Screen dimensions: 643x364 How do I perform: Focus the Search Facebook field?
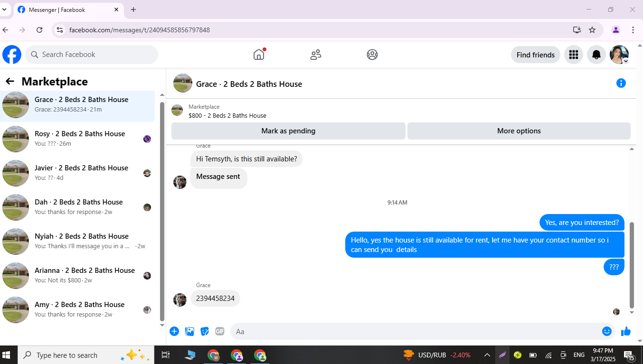coord(92,55)
